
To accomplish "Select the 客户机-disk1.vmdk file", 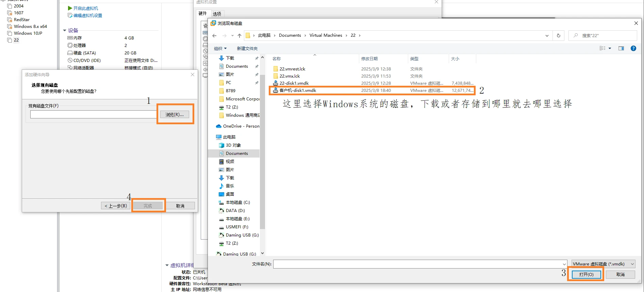I will coord(298,91).
